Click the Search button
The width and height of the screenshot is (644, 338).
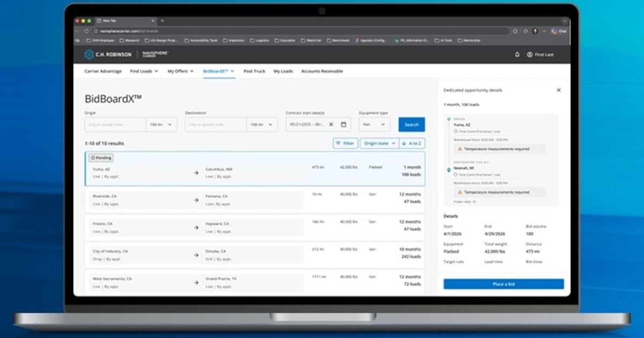(x=412, y=124)
